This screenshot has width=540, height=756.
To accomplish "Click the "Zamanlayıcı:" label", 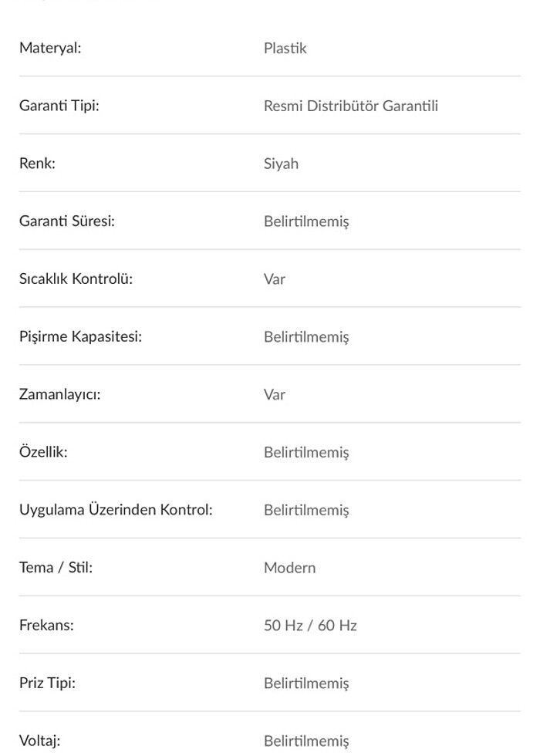I will [59, 394].
